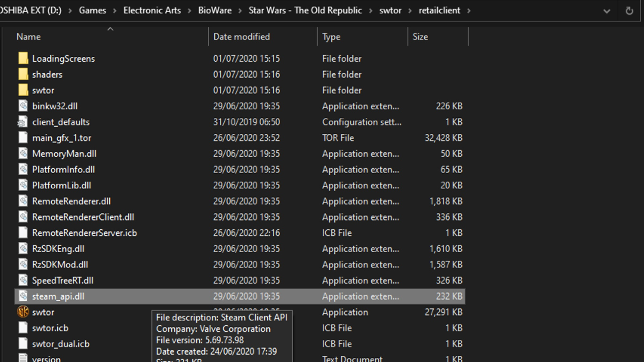Select the swtor.icb icon file
Viewport: 644px width, 362px height.
22,328
